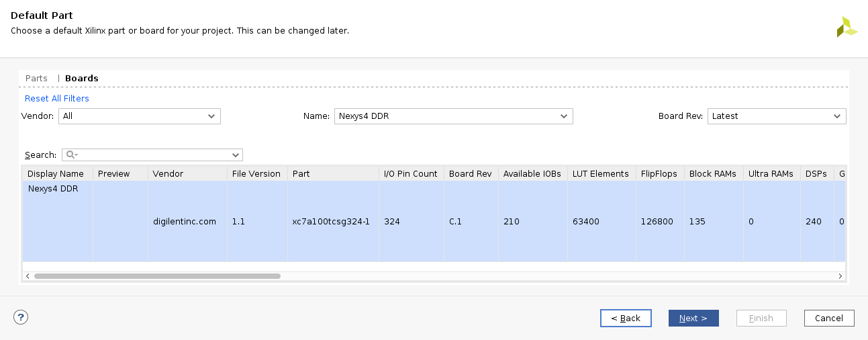Click the xc7a100tcsg324-1 part cell

[334, 222]
